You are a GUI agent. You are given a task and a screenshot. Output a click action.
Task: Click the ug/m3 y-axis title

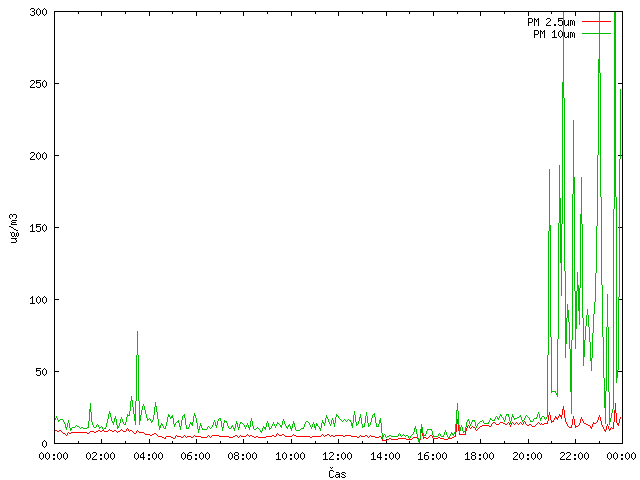click(14, 228)
